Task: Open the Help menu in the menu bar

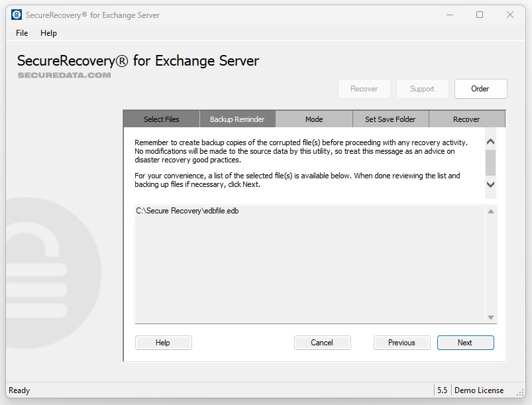Action: (48, 33)
